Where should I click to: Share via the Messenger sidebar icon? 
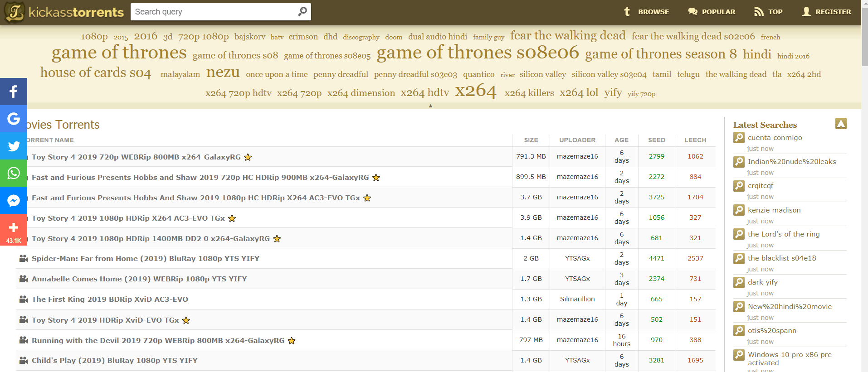point(14,200)
